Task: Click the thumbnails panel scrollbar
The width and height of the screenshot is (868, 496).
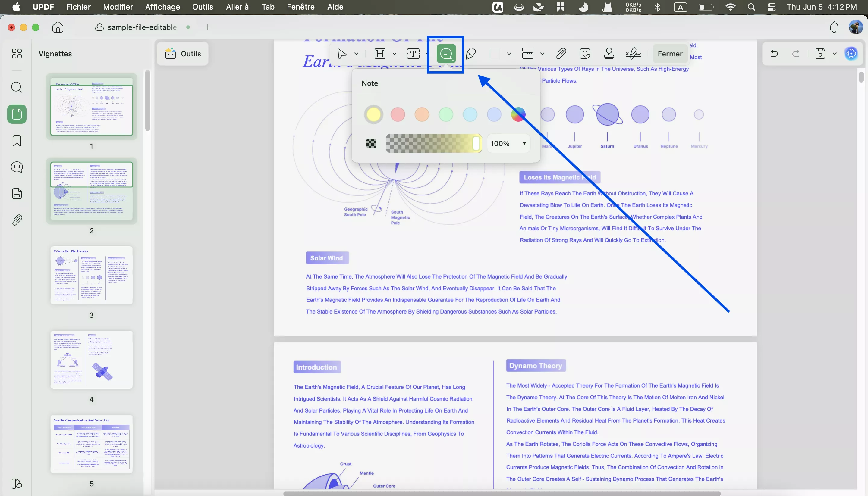Action: tap(147, 101)
